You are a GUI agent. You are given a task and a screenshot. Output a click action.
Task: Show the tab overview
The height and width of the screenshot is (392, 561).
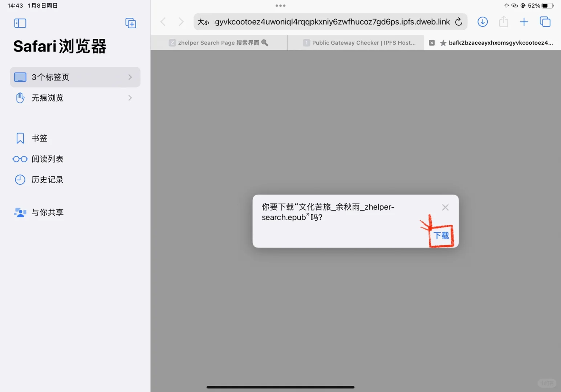(545, 22)
